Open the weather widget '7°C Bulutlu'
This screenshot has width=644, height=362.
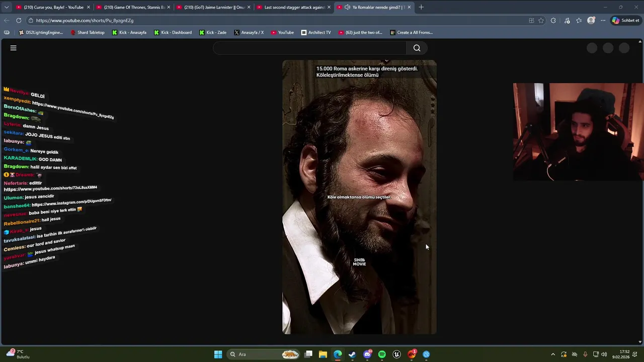18,354
